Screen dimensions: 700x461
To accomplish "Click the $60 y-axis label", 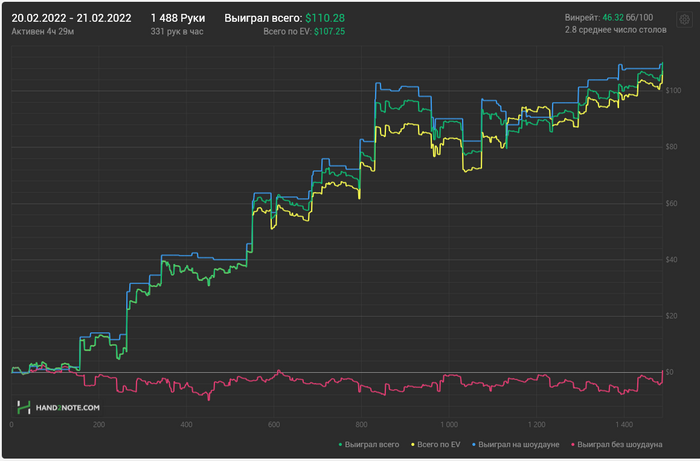I will tap(671, 204).
